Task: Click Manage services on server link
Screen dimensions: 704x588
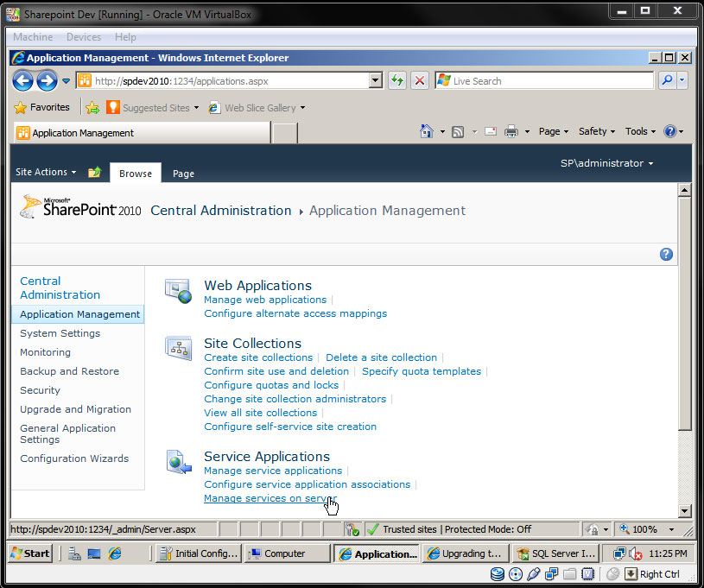Action: pos(270,498)
